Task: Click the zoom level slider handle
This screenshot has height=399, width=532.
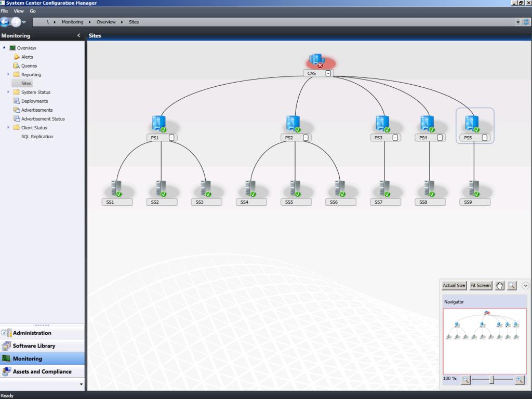Action: (491, 380)
